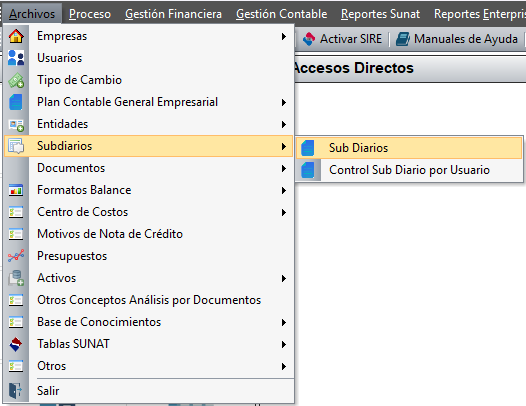The width and height of the screenshot is (526, 406).
Task: Click the money icon for Tipo de Cambio
Action: (x=16, y=80)
